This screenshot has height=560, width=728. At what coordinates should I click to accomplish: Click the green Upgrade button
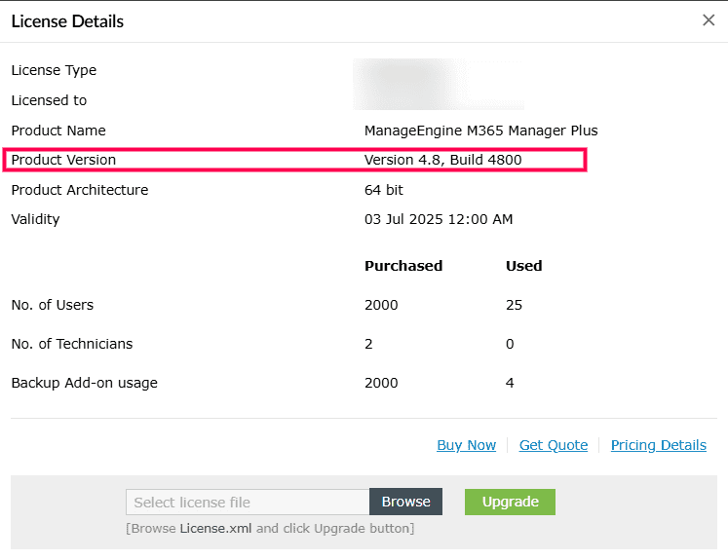(x=510, y=502)
